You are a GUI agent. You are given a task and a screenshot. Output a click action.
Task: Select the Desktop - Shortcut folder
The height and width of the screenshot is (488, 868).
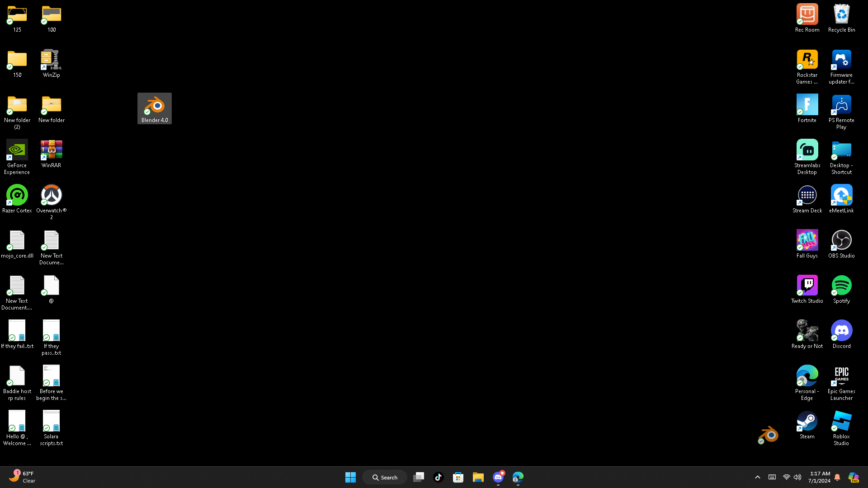[x=842, y=157]
